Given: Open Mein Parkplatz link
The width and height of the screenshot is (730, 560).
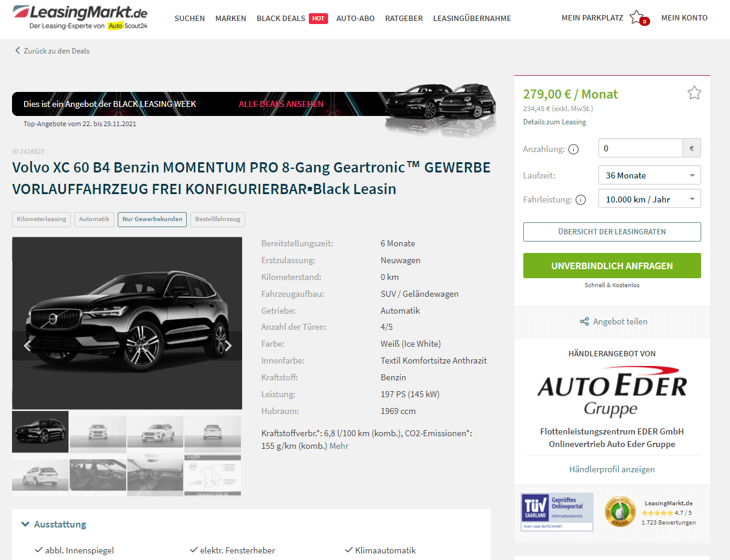Looking at the screenshot, I should [x=592, y=18].
